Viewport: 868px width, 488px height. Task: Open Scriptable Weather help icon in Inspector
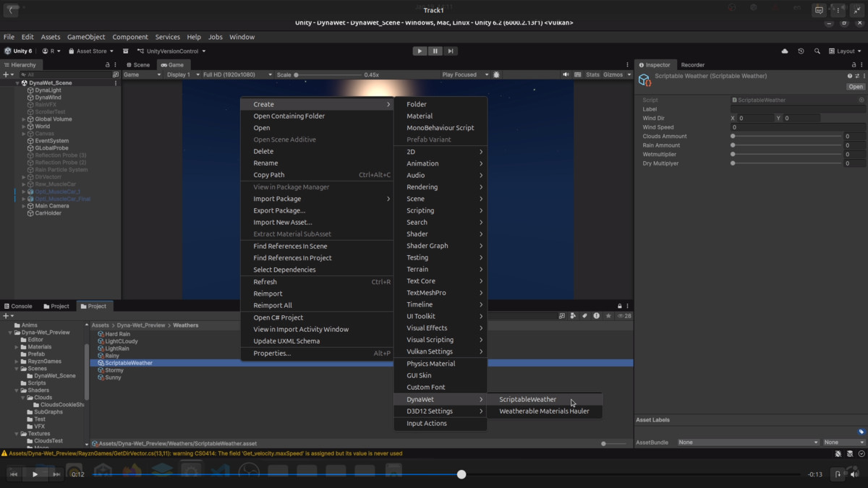tap(850, 76)
